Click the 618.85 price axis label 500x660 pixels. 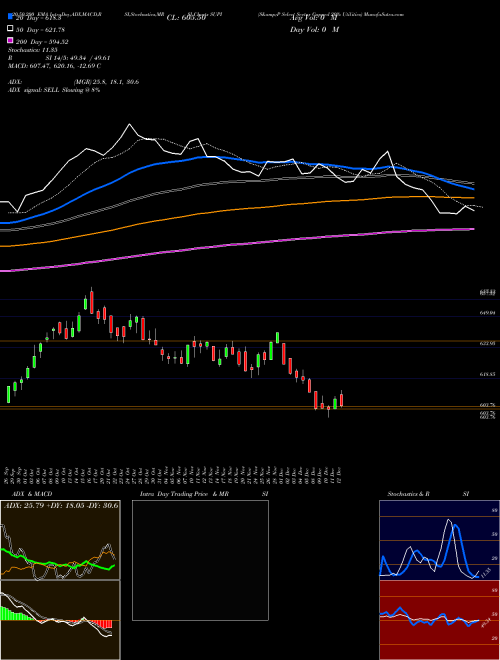click(487, 374)
